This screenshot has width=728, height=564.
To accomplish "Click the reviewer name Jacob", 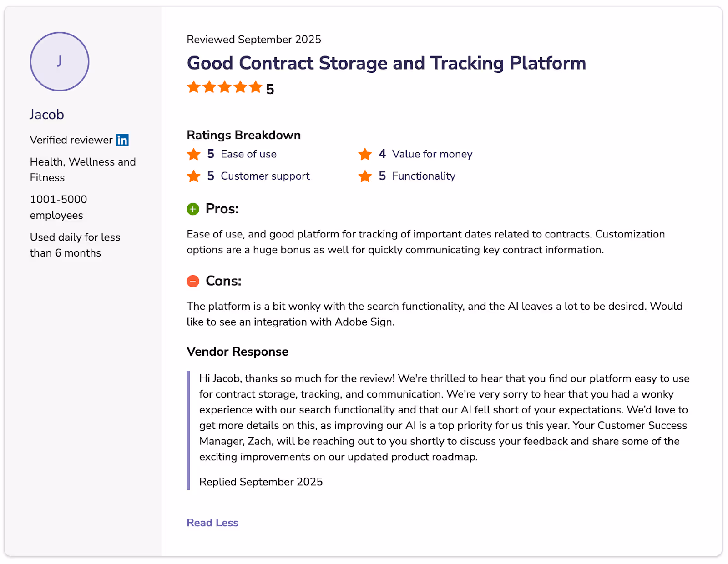I will (x=46, y=115).
